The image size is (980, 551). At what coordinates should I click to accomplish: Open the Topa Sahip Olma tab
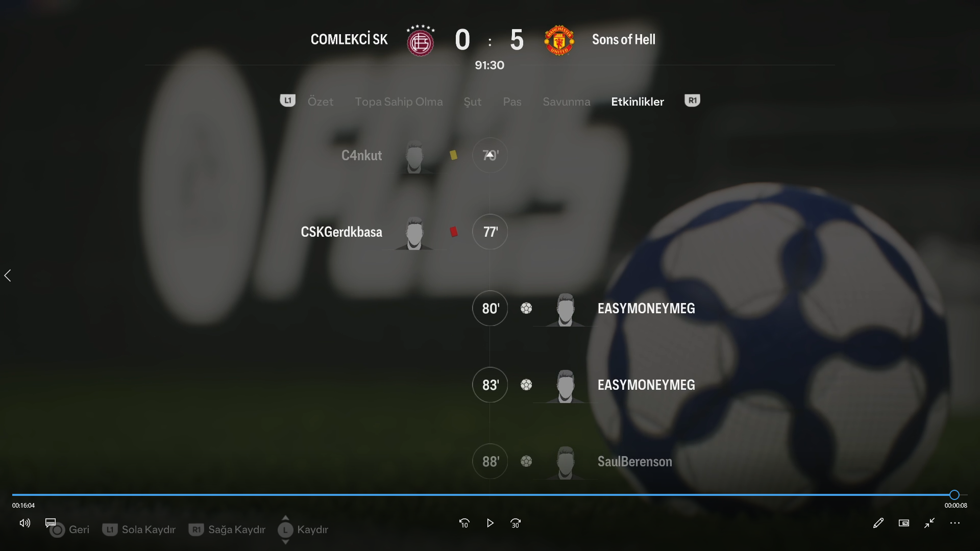[x=399, y=102]
